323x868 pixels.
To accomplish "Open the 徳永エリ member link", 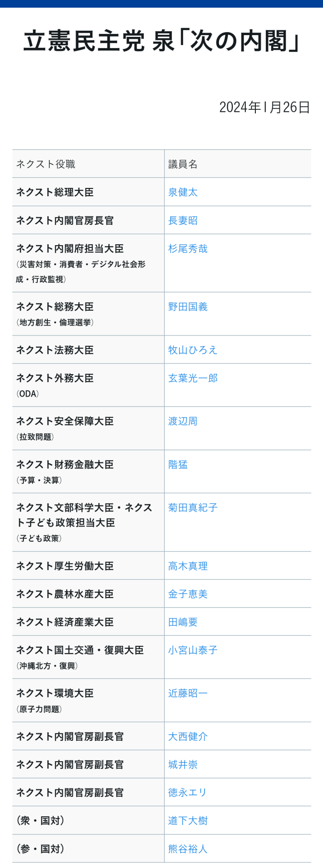I will coord(187,793).
